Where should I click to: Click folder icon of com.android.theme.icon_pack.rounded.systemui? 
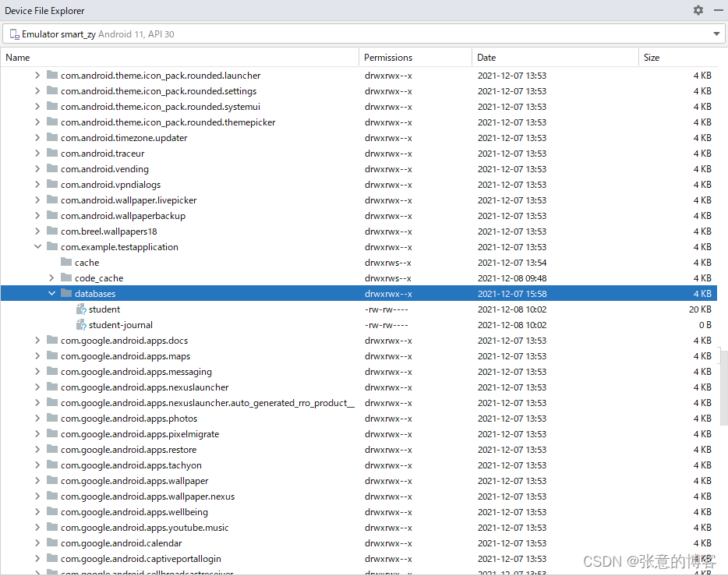52,106
